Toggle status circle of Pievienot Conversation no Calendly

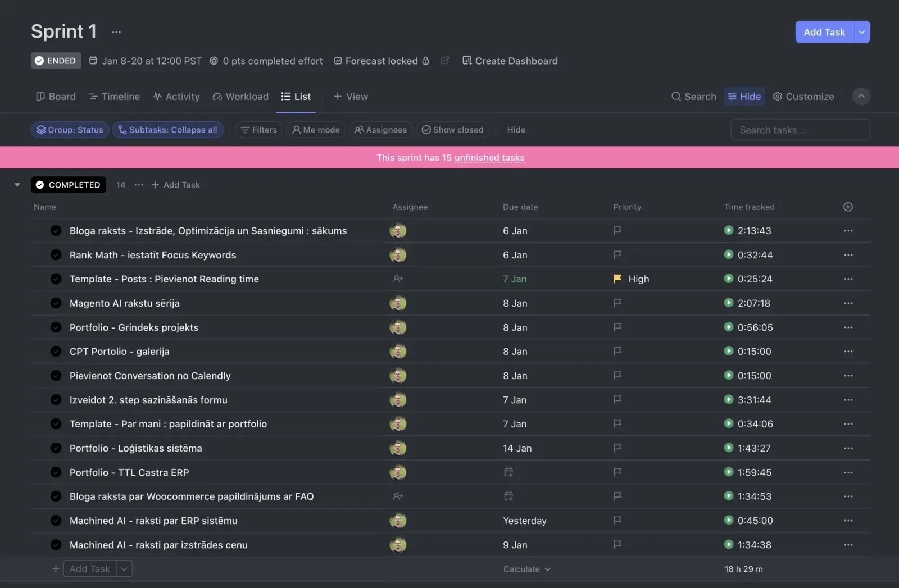point(56,375)
